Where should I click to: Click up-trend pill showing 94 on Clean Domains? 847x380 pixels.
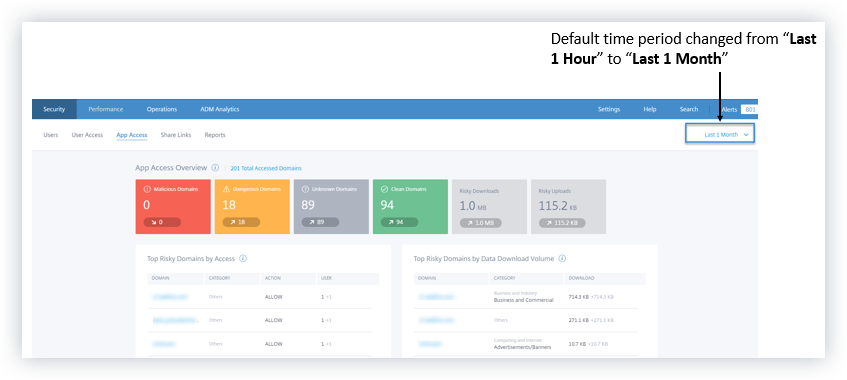(399, 222)
